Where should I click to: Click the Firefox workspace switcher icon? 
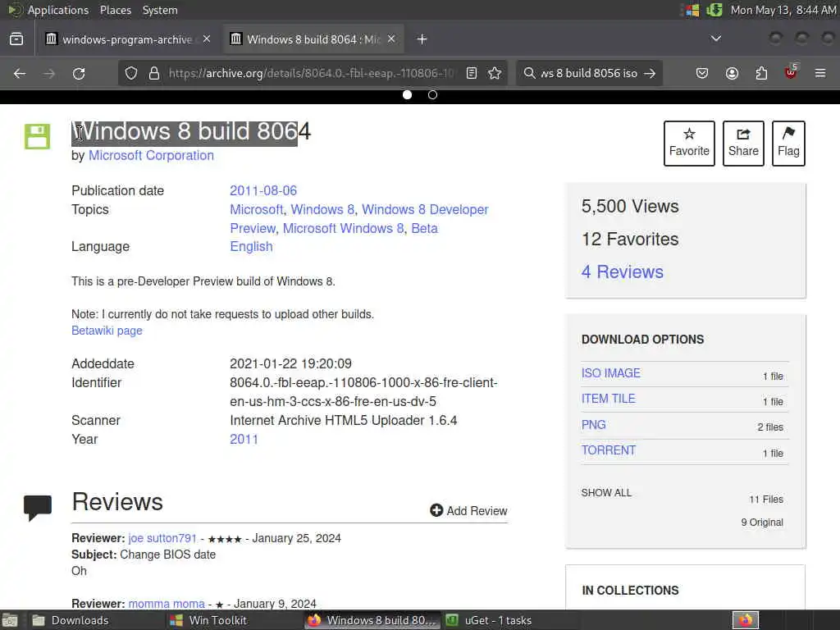746,620
